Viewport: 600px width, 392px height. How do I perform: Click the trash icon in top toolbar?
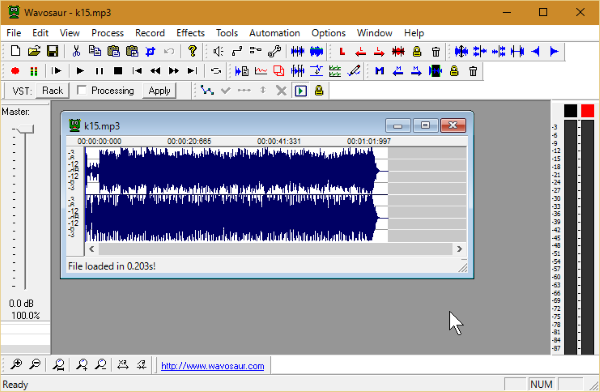click(436, 51)
